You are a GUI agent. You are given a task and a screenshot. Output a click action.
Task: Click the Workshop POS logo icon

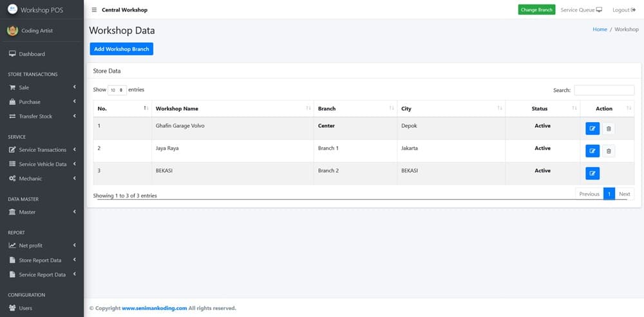(12, 10)
